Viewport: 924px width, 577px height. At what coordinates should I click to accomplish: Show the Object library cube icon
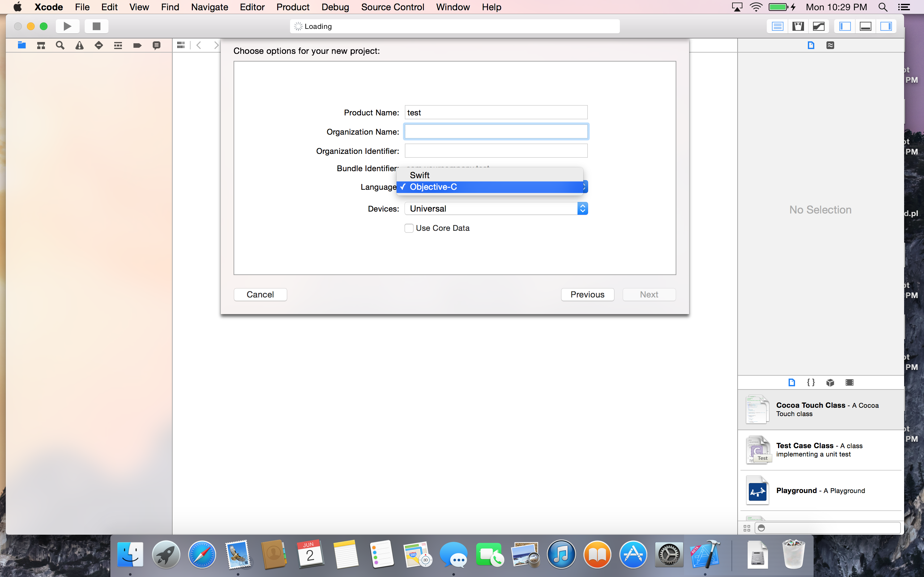pos(830,382)
